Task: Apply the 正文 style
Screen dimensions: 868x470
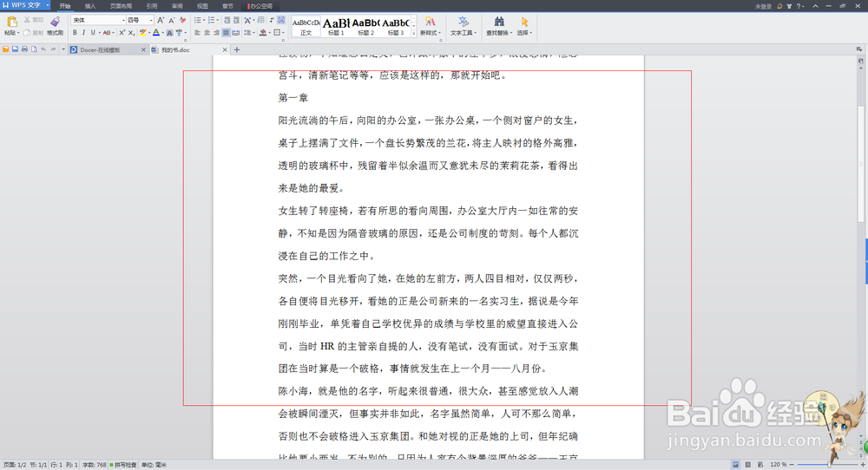Action: (x=306, y=27)
